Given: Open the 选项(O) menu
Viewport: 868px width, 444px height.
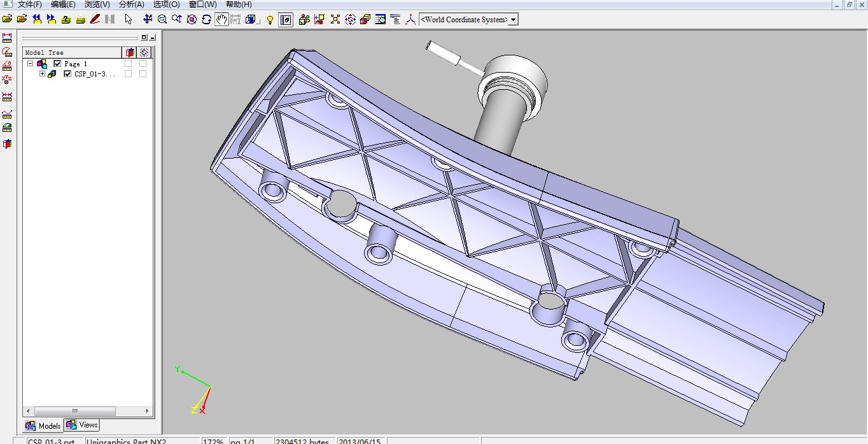Looking at the screenshot, I should [x=166, y=4].
